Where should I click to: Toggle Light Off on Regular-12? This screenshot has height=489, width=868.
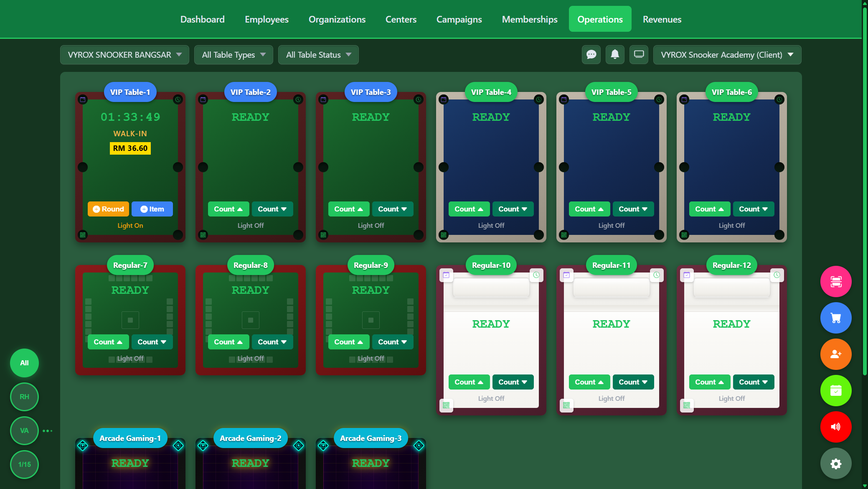(x=732, y=399)
